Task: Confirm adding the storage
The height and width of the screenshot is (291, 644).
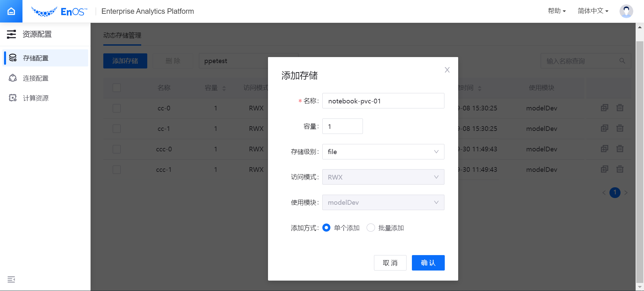Action: point(428,263)
